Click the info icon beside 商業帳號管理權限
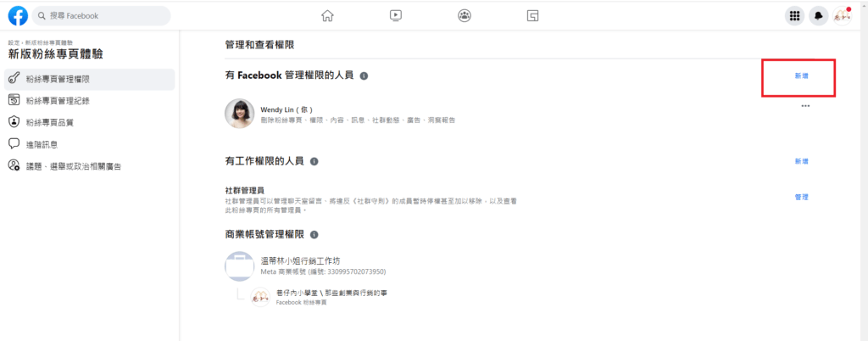 click(x=314, y=234)
